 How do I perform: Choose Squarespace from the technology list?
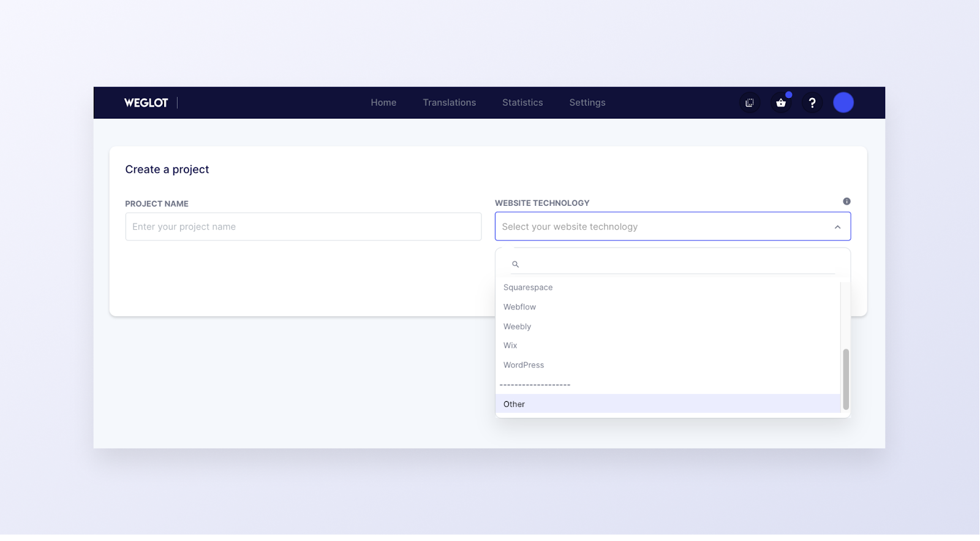(x=668, y=287)
